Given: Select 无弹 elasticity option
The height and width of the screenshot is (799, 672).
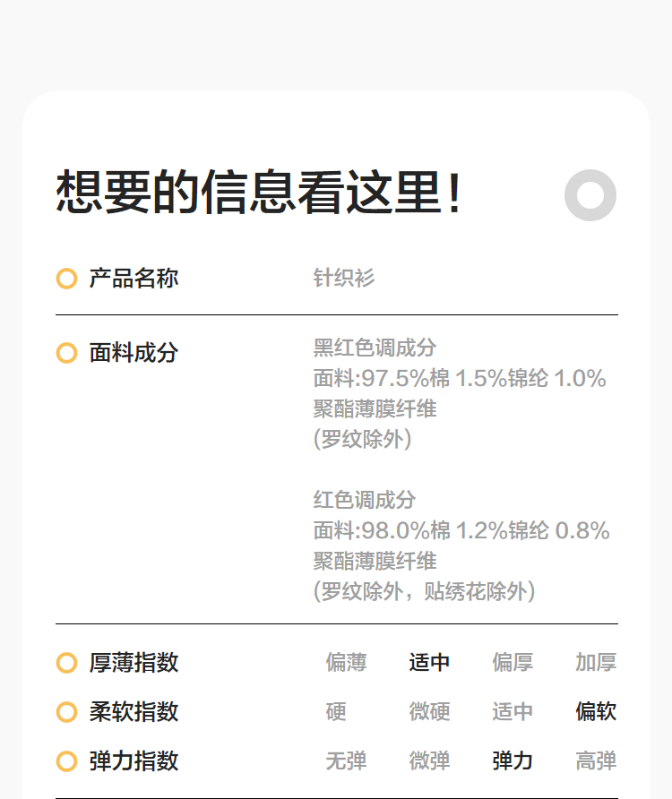Looking at the screenshot, I should click(346, 761).
